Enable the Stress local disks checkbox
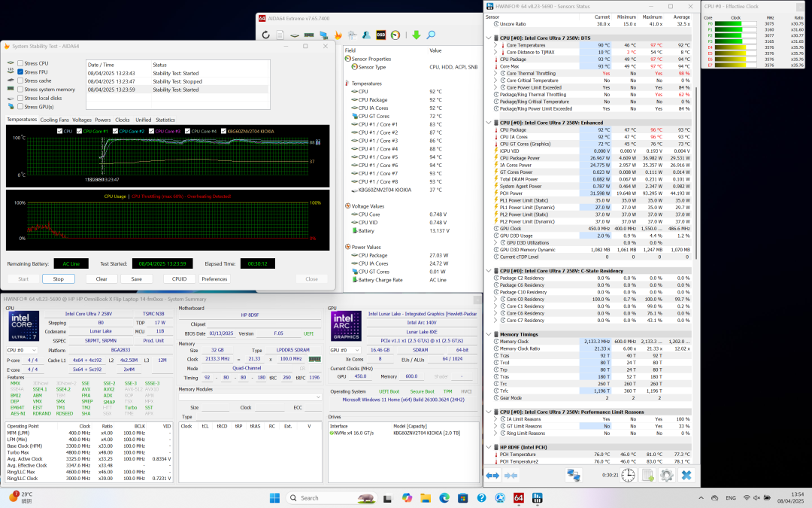The image size is (812, 508). [x=20, y=98]
